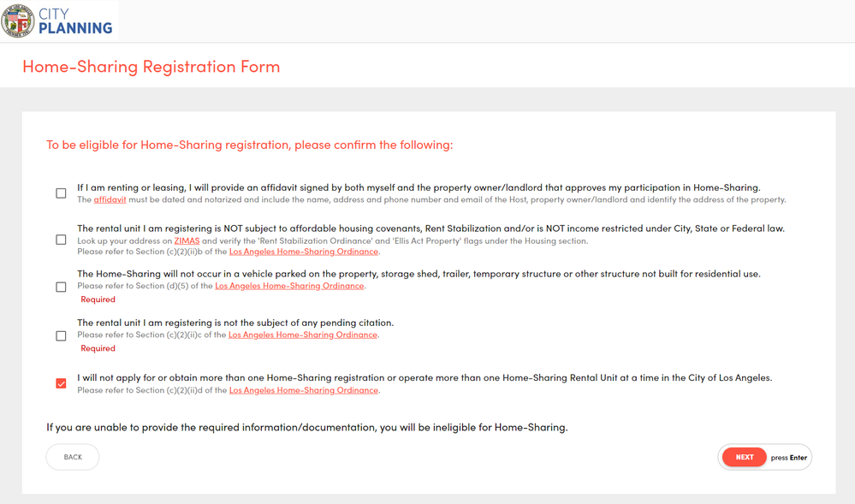The width and height of the screenshot is (855, 504).
Task: Check the affordable housing covenants checkbox
Action: pos(61,240)
